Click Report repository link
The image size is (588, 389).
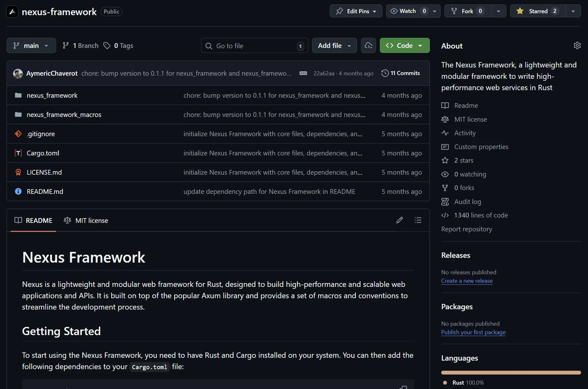(x=466, y=229)
